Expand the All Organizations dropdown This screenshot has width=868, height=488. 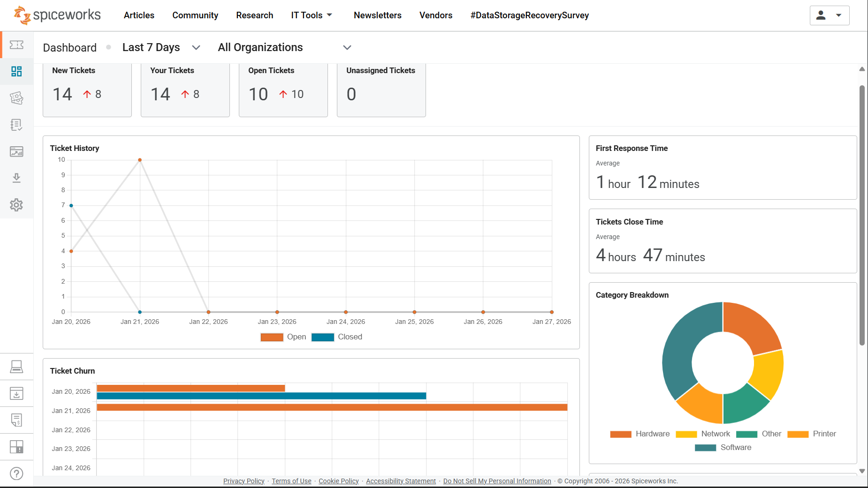pos(284,47)
